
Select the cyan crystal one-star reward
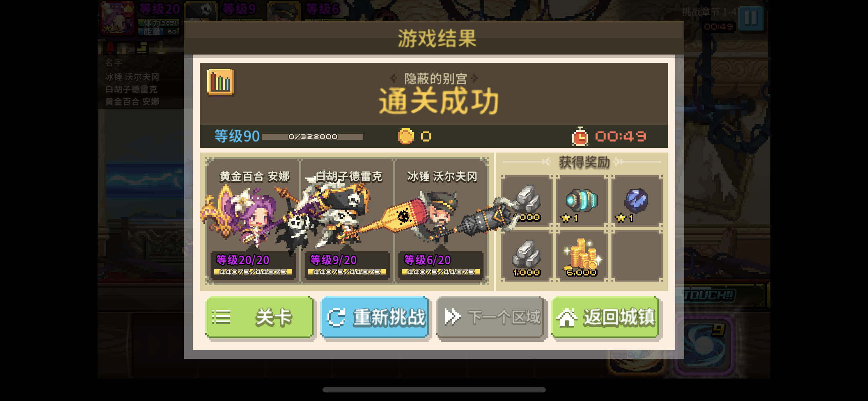pyautogui.click(x=582, y=201)
